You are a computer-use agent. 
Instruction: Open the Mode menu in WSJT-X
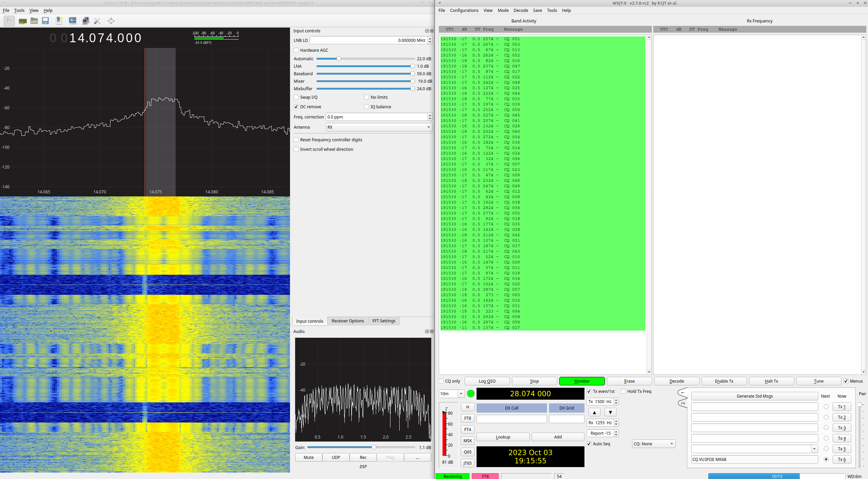(503, 10)
